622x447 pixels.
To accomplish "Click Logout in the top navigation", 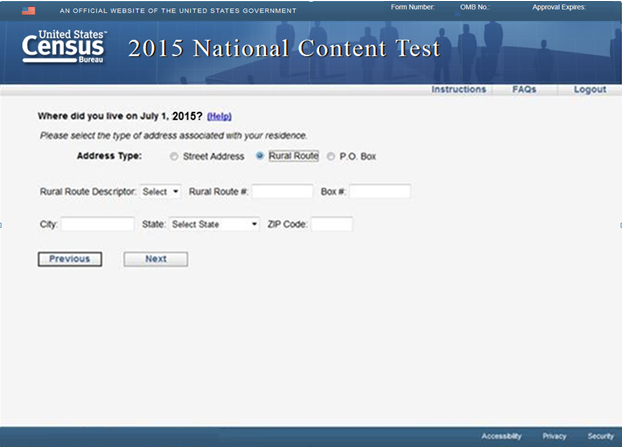I will (590, 90).
